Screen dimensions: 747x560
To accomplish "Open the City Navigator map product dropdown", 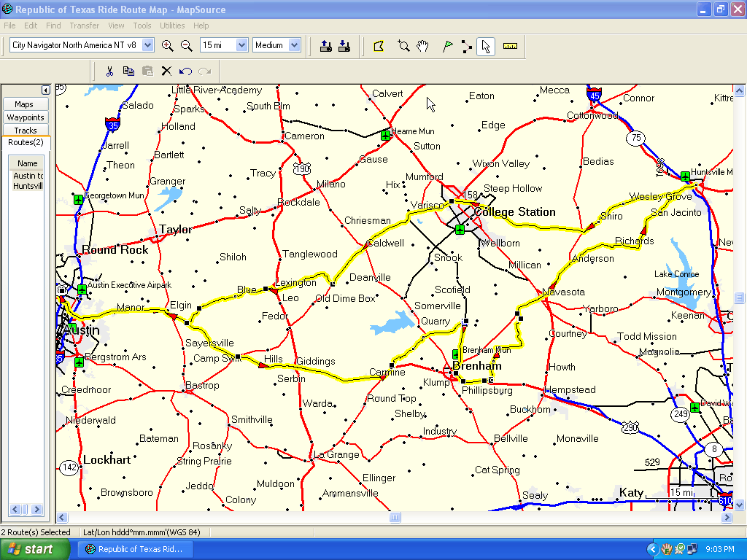I will coord(148,45).
